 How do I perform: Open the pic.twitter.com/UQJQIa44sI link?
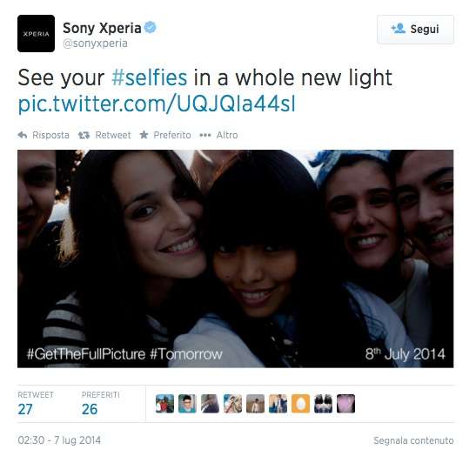click(x=157, y=104)
